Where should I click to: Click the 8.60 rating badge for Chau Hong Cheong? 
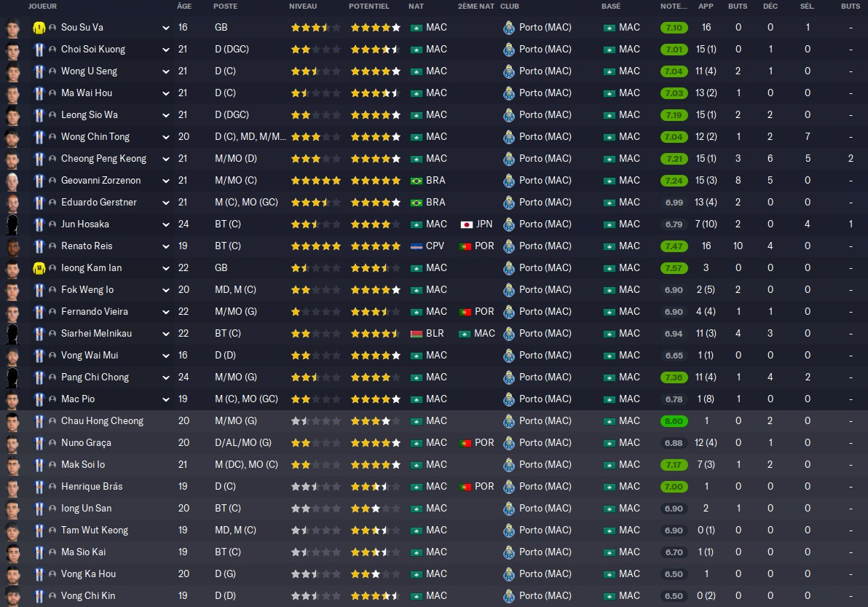[x=674, y=421]
